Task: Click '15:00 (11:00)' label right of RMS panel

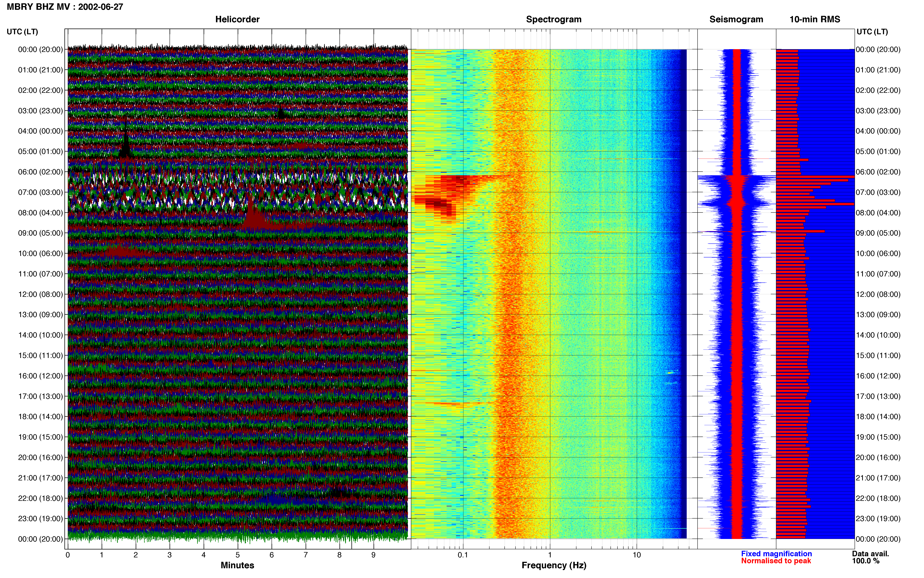Action: click(878, 356)
